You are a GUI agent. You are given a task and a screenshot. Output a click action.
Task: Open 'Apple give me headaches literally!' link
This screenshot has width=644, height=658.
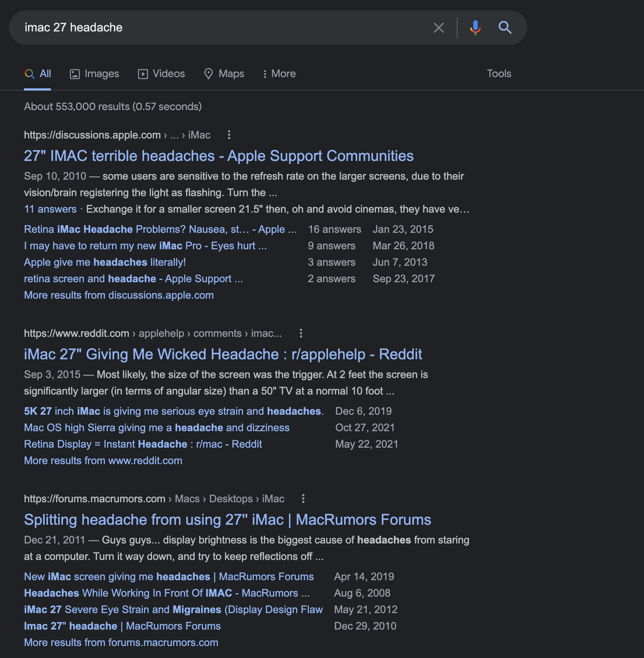105,262
